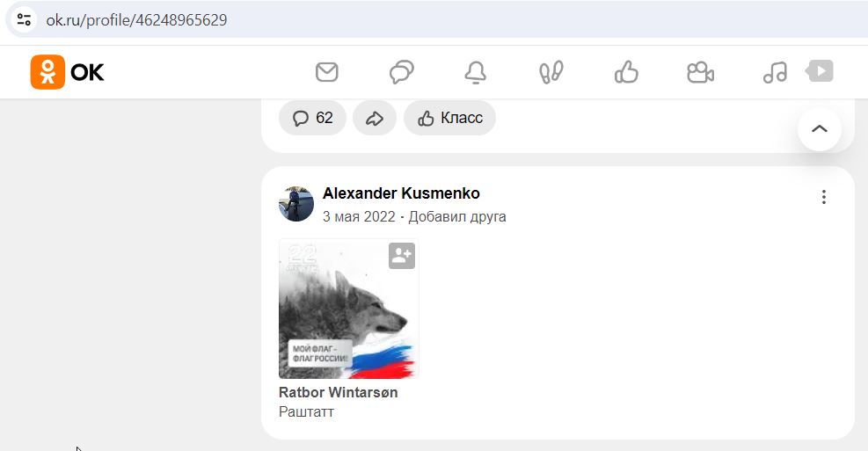Open Alexander Kusmenko profile name link

point(401,193)
